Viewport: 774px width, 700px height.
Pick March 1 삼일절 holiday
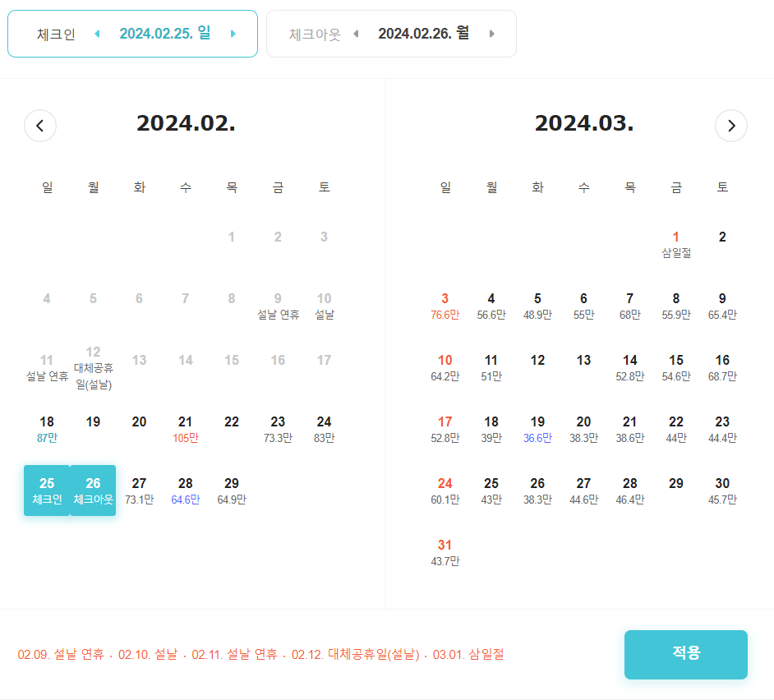click(x=675, y=244)
